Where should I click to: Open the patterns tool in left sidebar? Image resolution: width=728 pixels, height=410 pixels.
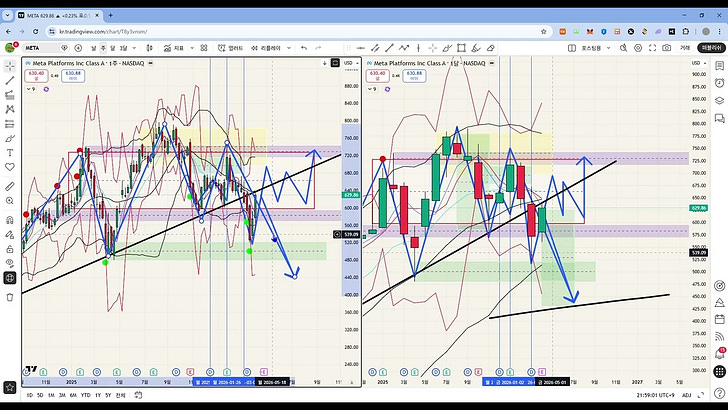point(10,110)
